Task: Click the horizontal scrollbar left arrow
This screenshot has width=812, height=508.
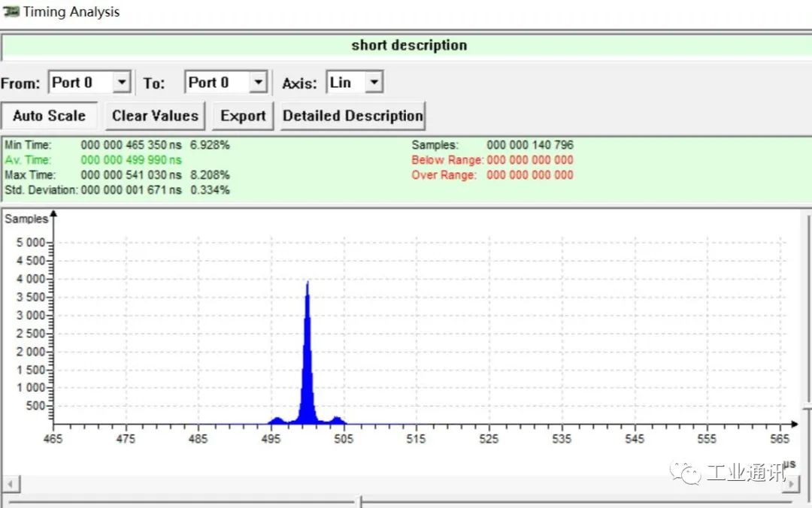Action: 11,485
